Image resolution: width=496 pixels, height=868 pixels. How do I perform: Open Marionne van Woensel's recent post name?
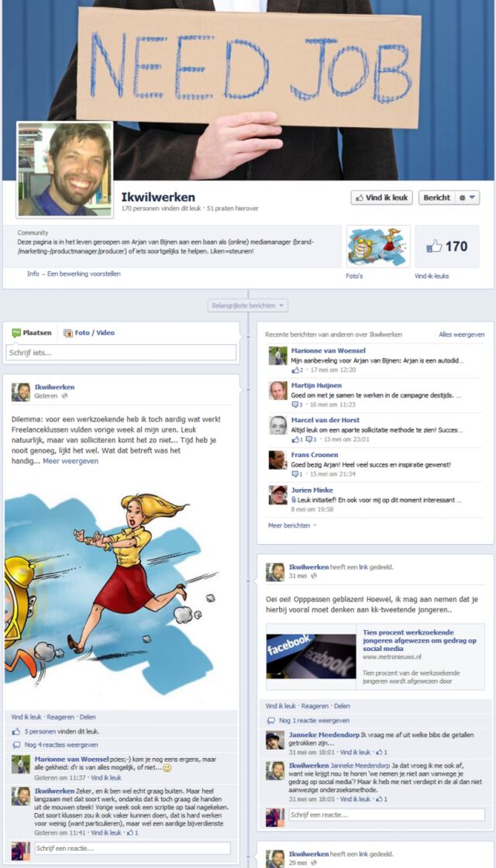pos(329,350)
